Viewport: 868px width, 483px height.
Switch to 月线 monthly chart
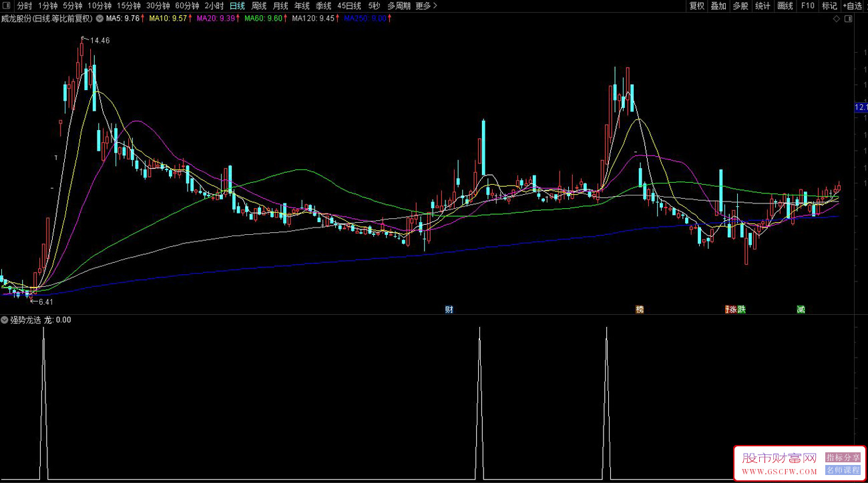point(280,6)
